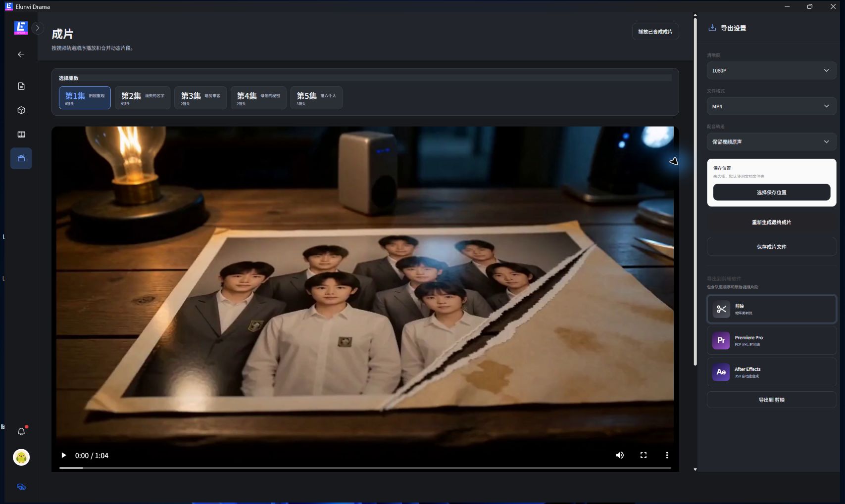Select Premiere Pro export option
The width and height of the screenshot is (845, 504).
tap(771, 341)
